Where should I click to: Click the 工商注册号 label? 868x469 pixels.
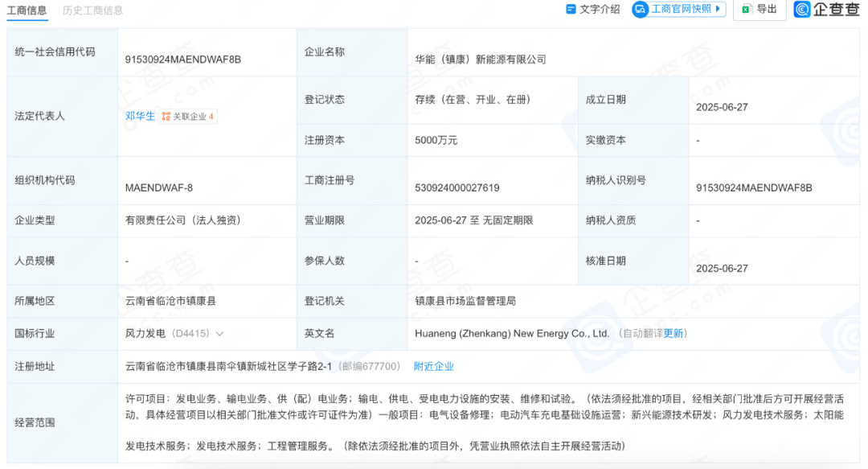(330, 180)
